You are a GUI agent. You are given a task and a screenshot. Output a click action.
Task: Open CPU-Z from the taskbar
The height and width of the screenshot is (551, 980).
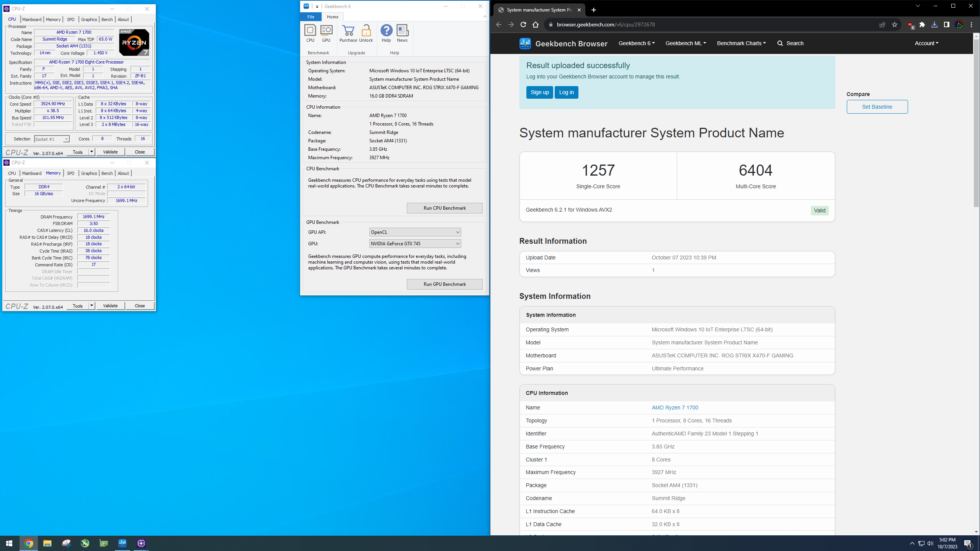tap(141, 543)
